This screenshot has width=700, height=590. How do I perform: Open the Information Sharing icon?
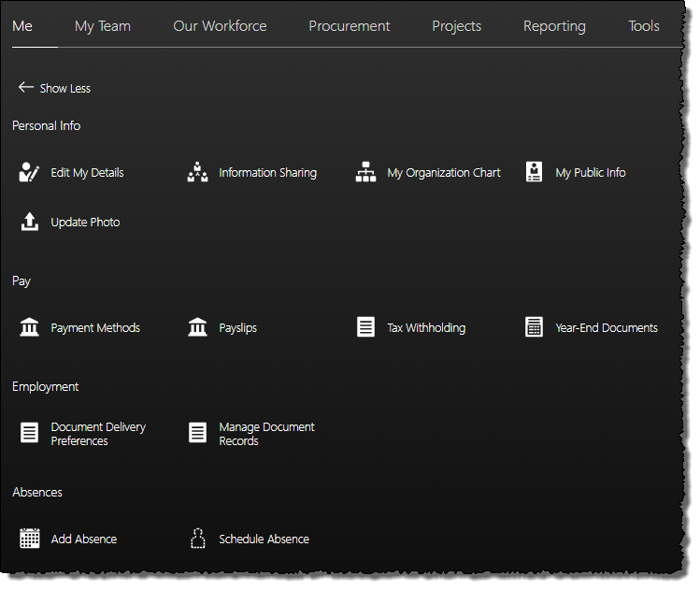click(x=197, y=172)
